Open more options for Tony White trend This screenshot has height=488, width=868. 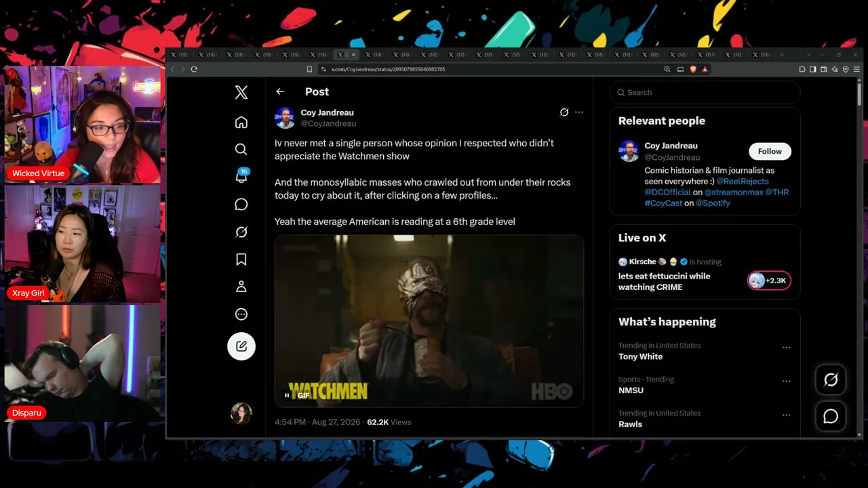pyautogui.click(x=786, y=347)
